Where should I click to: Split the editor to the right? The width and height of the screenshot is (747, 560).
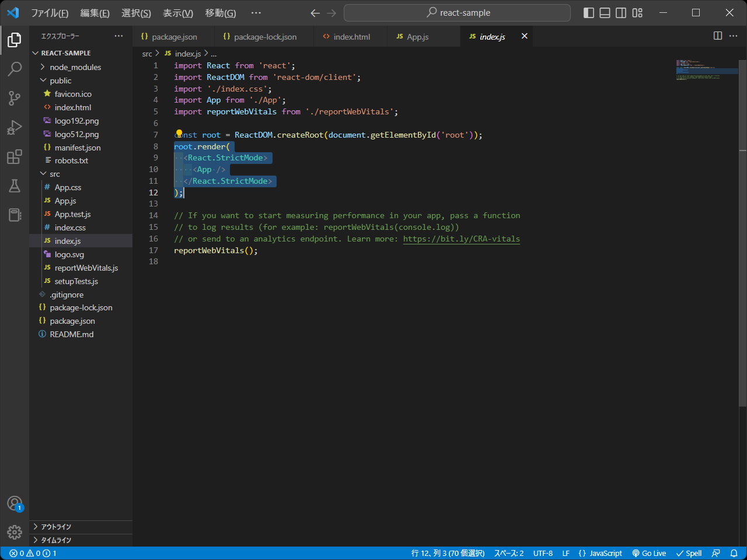[718, 36]
